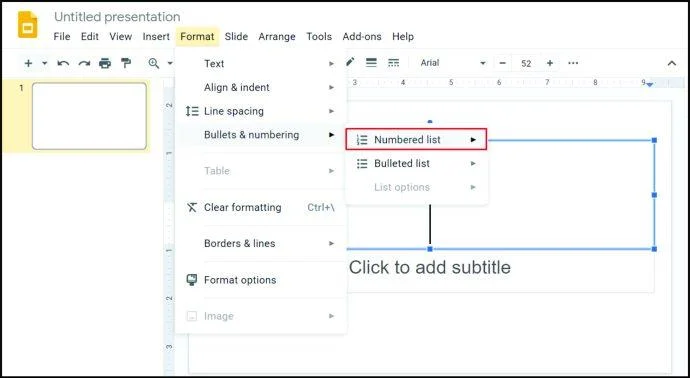The image size is (690, 378).
Task: Open the View menu
Action: pyautogui.click(x=121, y=37)
